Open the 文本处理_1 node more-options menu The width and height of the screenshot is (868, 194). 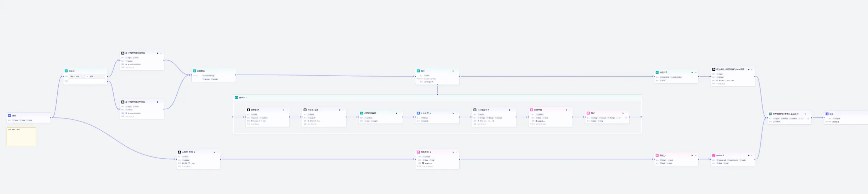pyautogui.click(x=457, y=113)
